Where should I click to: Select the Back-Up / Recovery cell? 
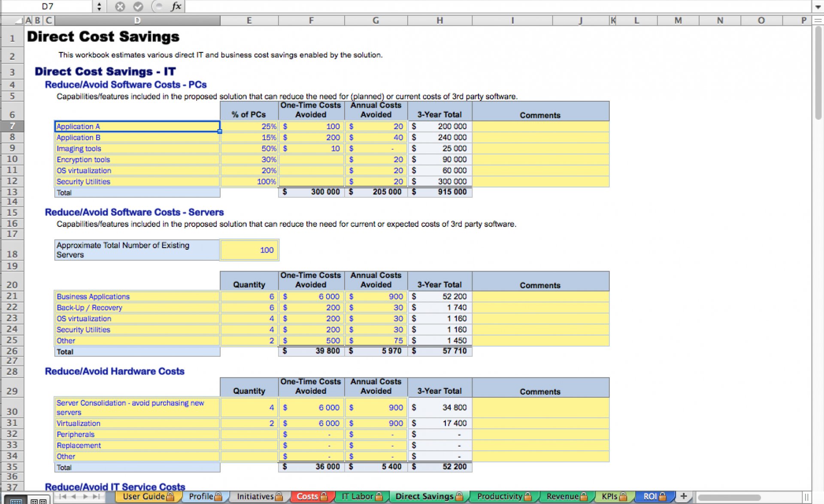tap(137, 308)
